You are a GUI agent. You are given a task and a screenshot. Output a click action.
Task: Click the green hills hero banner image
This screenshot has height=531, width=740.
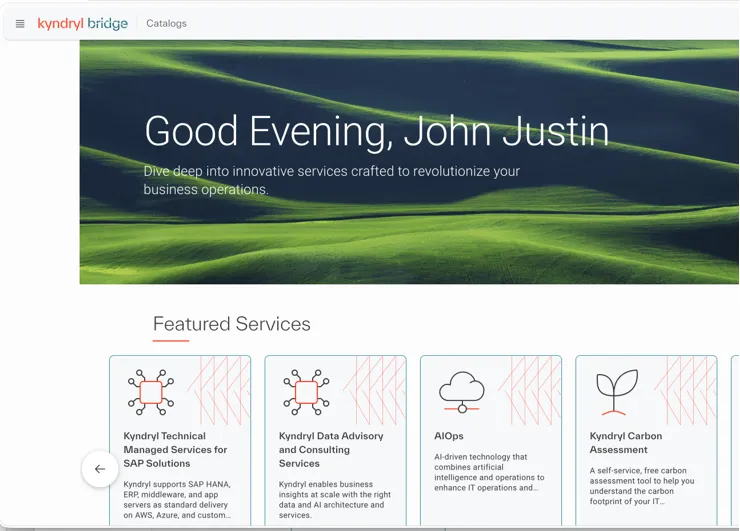point(409,162)
